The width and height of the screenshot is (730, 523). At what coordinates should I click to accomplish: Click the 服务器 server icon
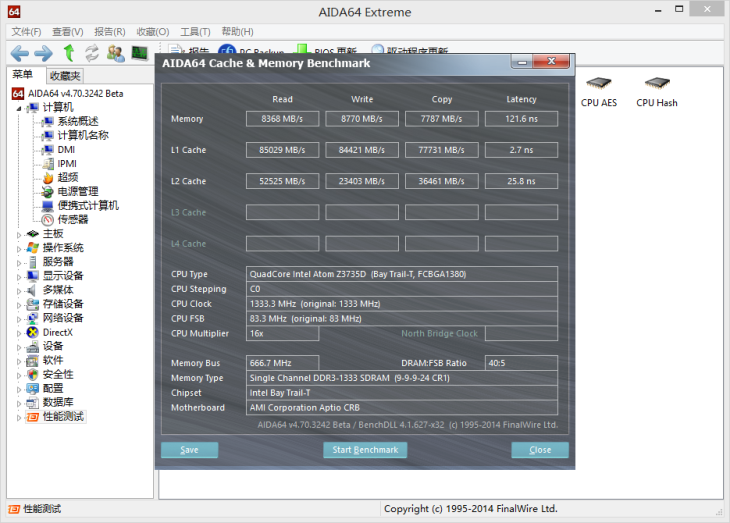(x=33, y=262)
